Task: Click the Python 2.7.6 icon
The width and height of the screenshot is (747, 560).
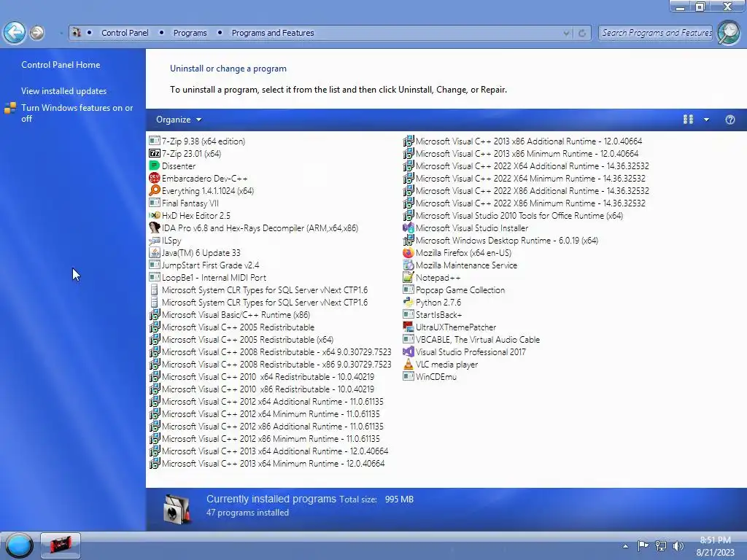Action: [x=409, y=302]
